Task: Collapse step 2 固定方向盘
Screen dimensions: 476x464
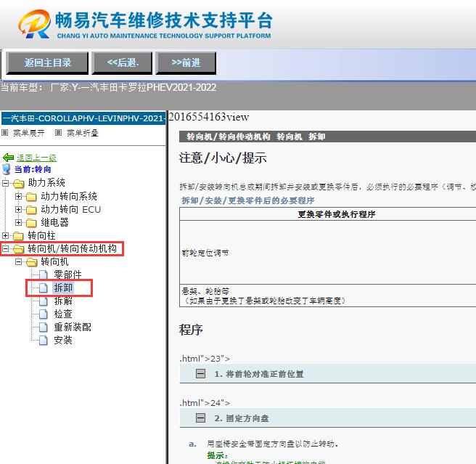Action: [x=200, y=418]
